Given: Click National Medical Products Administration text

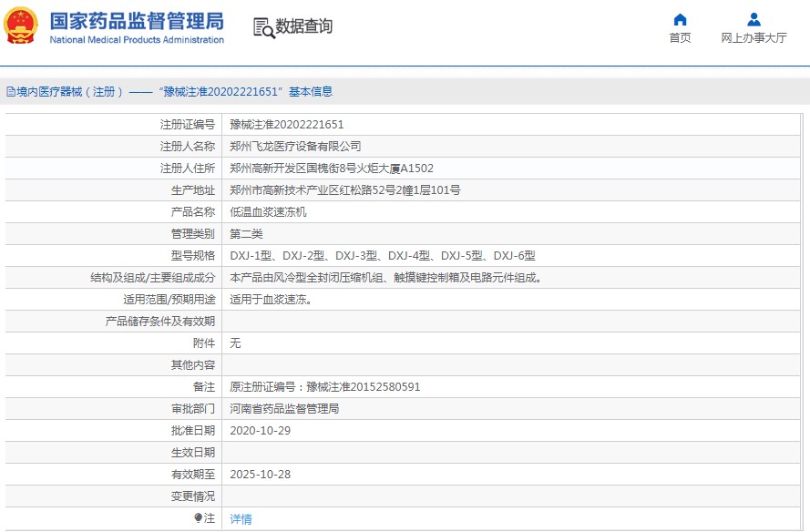Looking at the screenshot, I should tap(137, 40).
